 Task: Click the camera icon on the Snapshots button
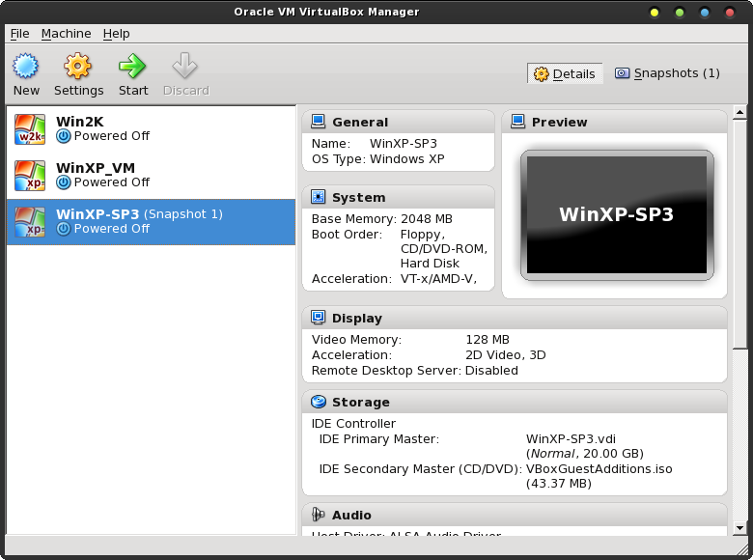[622, 73]
